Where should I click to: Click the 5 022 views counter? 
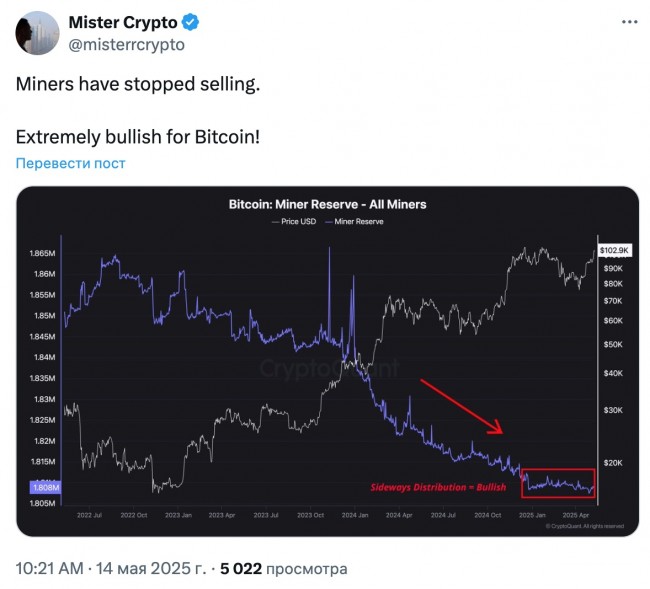click(x=284, y=568)
